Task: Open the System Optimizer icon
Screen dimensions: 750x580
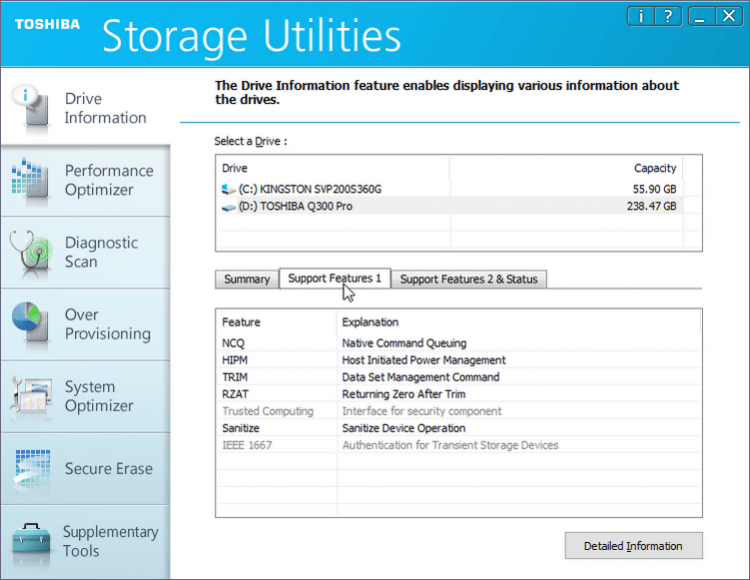Action: click(x=30, y=396)
